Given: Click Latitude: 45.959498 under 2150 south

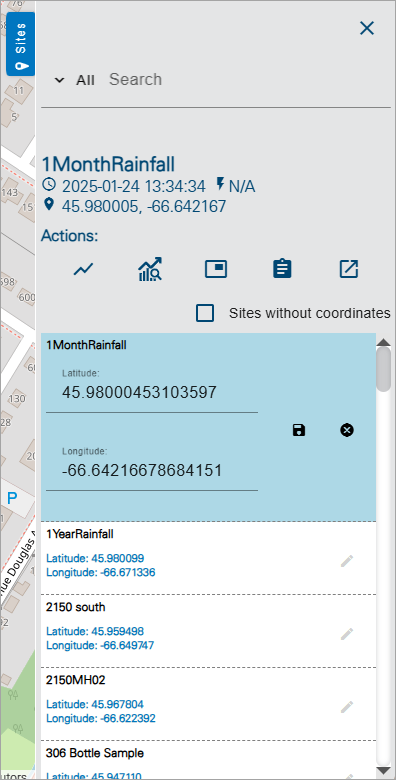Looking at the screenshot, I should [95, 631].
